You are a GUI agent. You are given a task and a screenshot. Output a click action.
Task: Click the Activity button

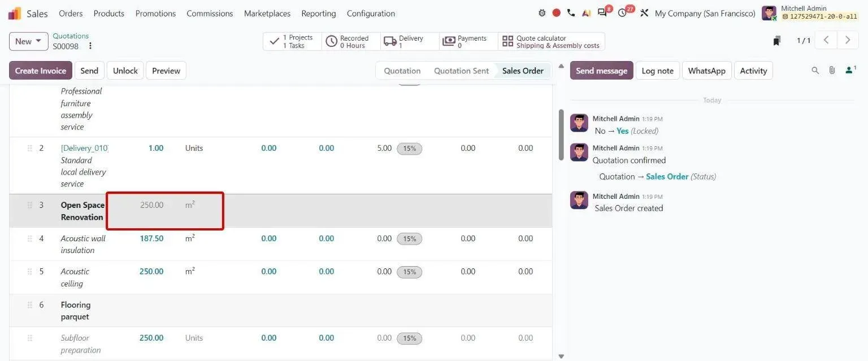click(x=753, y=71)
